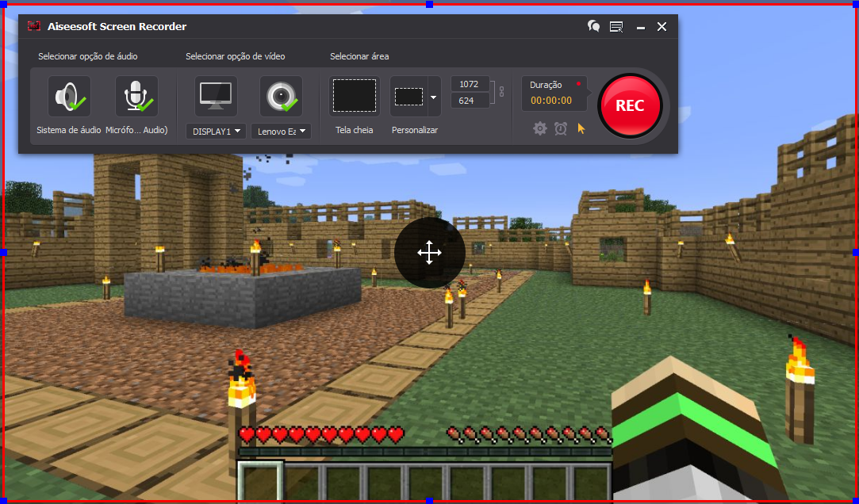Open the menu list icon in title bar
859x504 pixels.
(x=616, y=26)
